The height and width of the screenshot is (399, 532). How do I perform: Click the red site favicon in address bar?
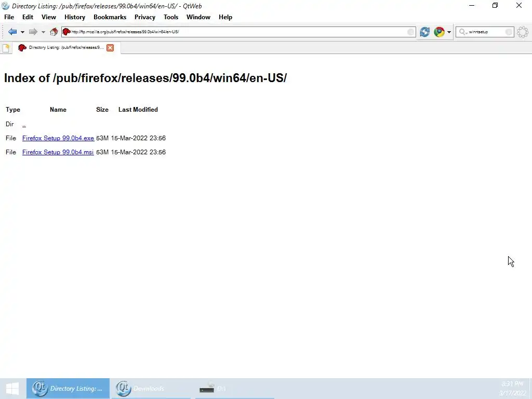coord(66,32)
